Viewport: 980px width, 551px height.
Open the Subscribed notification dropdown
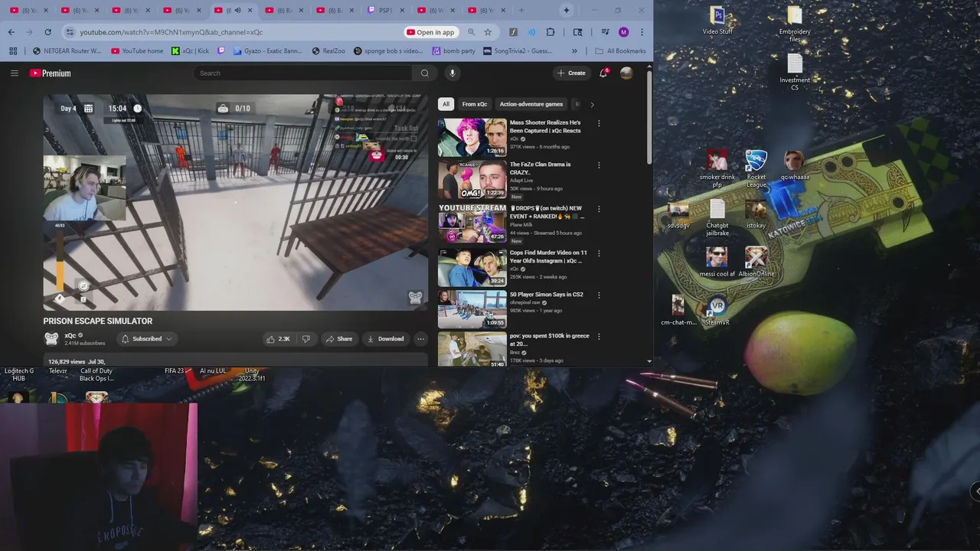point(146,339)
